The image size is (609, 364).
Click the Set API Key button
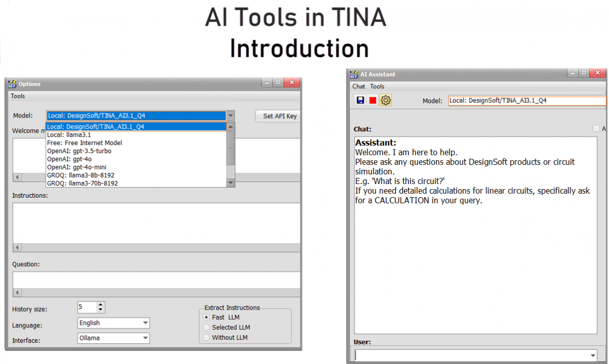(x=278, y=116)
